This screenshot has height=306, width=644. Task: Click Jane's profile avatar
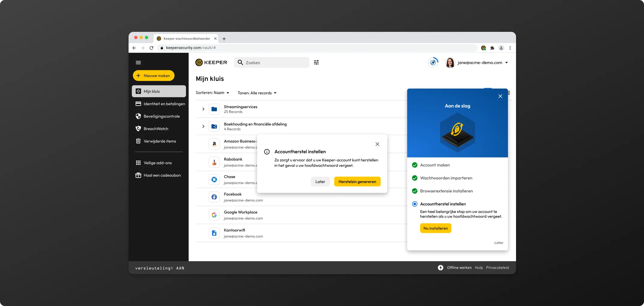tap(450, 62)
